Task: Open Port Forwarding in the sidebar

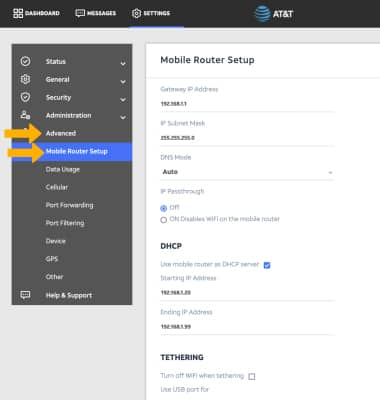Action: [69, 205]
